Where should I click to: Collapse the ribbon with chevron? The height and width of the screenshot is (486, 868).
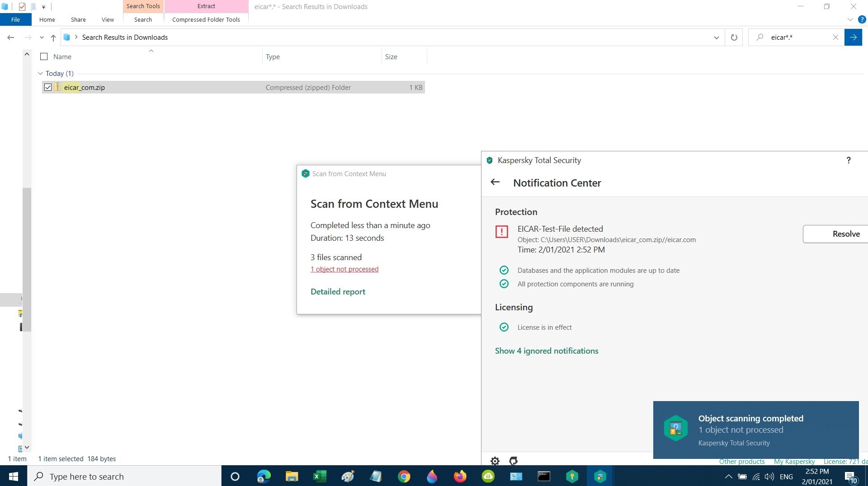pyautogui.click(x=850, y=19)
